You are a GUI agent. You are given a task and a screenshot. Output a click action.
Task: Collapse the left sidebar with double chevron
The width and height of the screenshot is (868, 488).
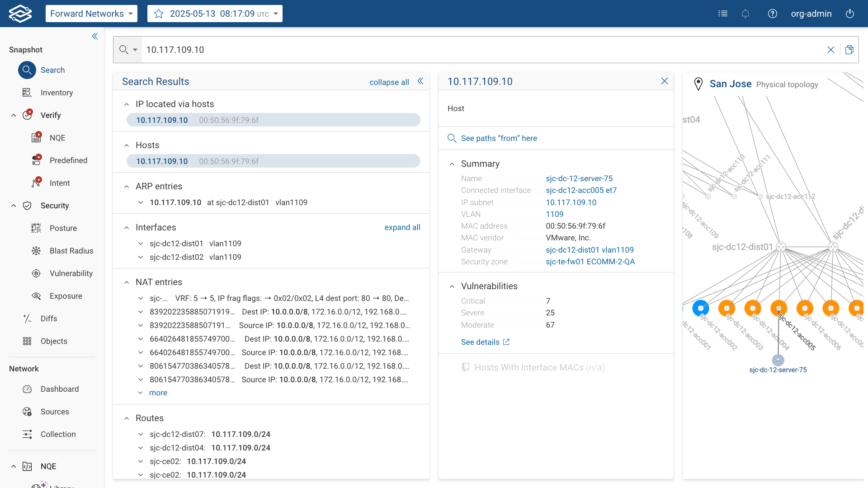point(95,36)
